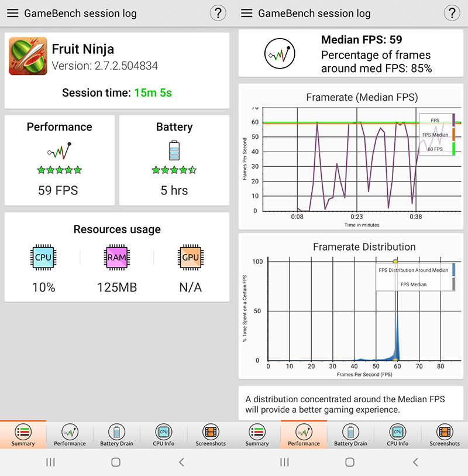Tap the Median FPS circular graph icon
The height and width of the screenshot is (476, 468).
click(280, 53)
